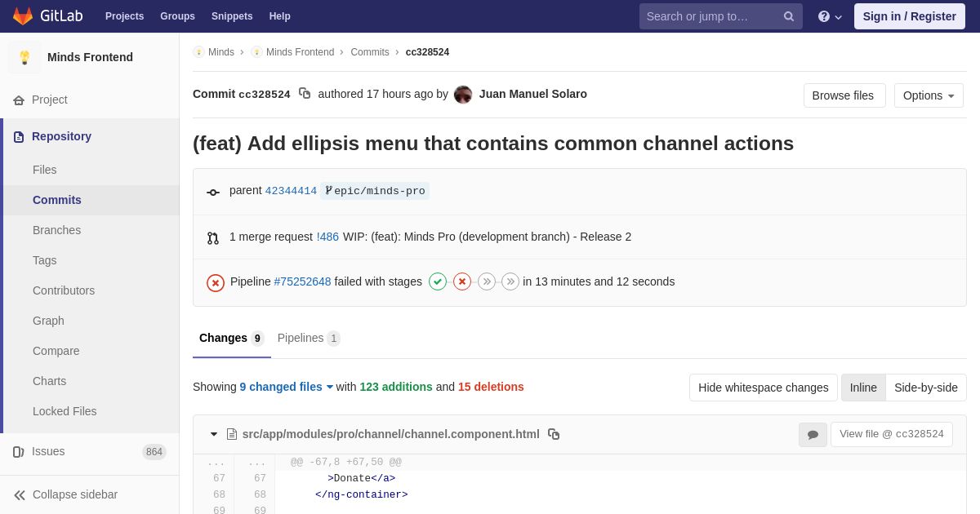The width and height of the screenshot is (980, 514).
Task: Open the Help question mark menu
Action: pos(830,16)
